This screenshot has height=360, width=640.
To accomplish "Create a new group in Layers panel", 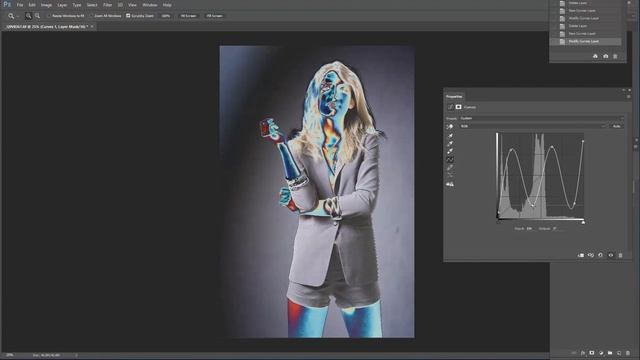I will point(610,353).
